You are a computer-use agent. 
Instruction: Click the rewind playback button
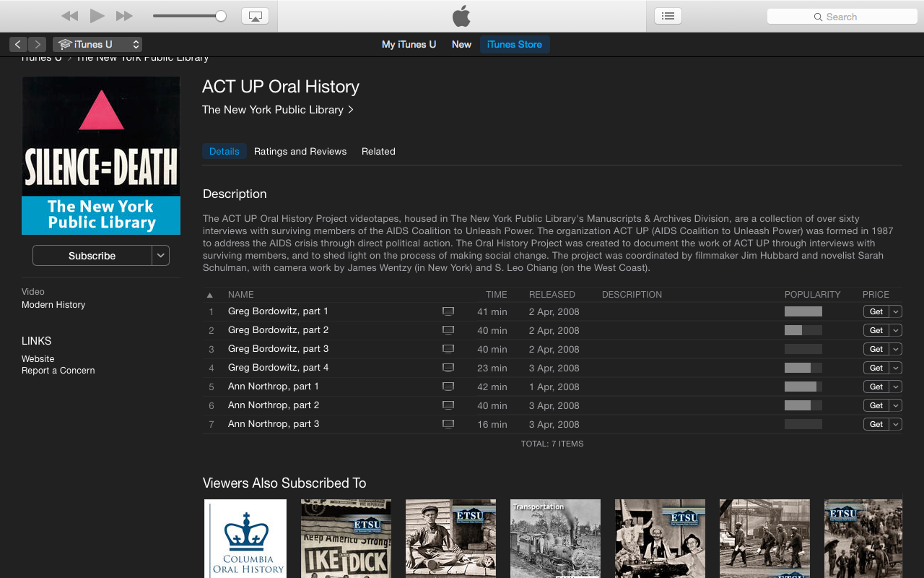click(x=69, y=16)
